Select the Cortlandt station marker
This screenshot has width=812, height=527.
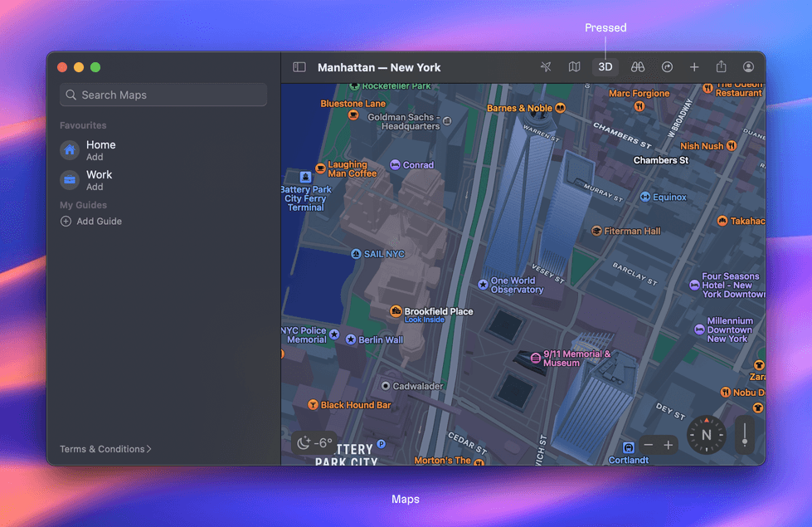point(628,447)
